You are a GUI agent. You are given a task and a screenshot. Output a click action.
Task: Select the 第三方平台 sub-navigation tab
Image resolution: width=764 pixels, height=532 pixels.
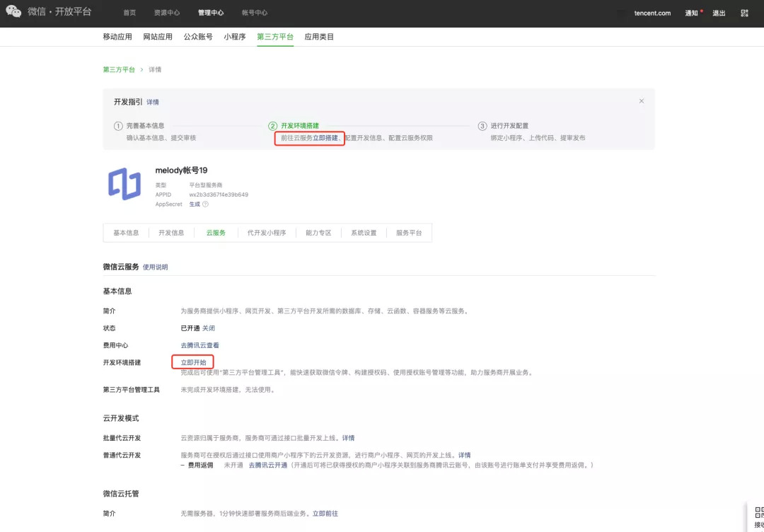(x=275, y=37)
